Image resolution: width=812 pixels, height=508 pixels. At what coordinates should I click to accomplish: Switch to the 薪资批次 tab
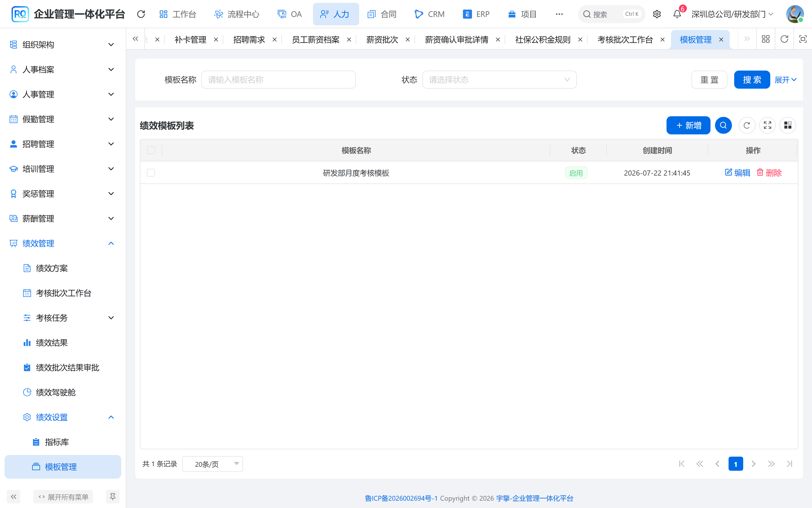[382, 40]
